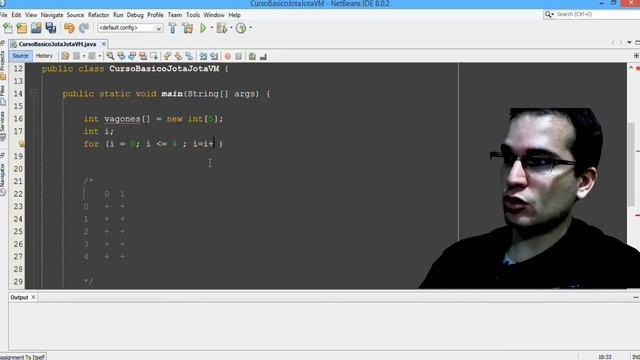
Task: Run the project with the green arrow
Action: (x=203, y=28)
